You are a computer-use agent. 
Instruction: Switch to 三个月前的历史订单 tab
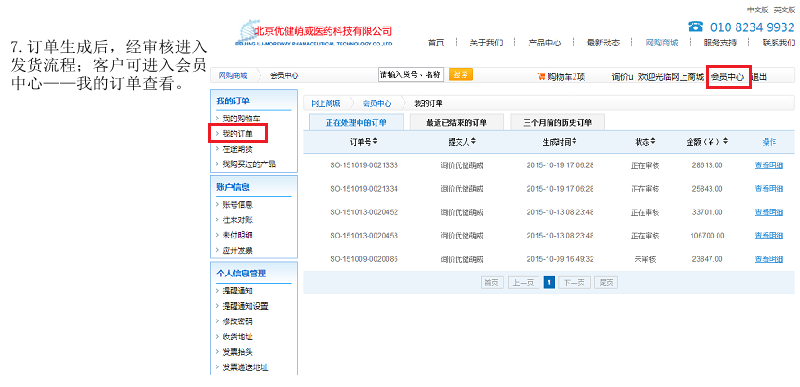click(558, 122)
